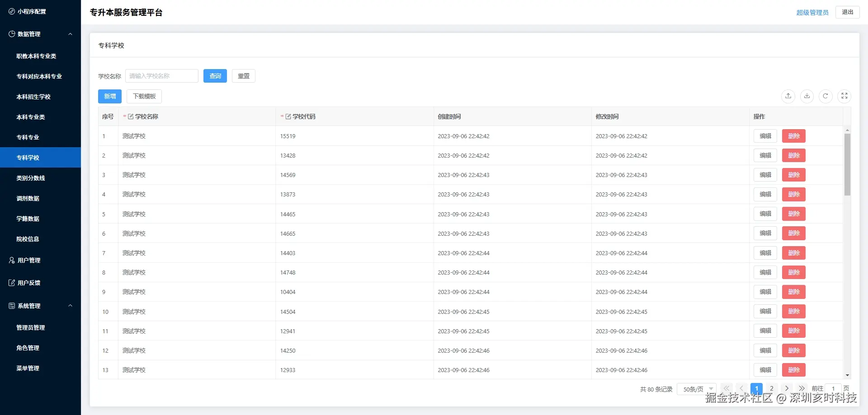Delete the row with school code 12941
Viewport: 868px width, 415px height.
click(x=794, y=331)
